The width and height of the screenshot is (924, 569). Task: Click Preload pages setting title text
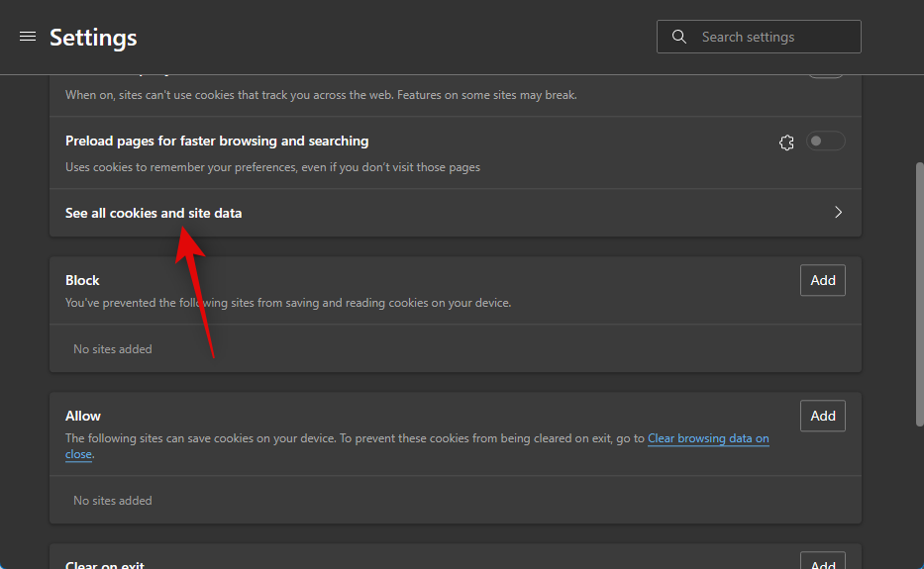217,141
